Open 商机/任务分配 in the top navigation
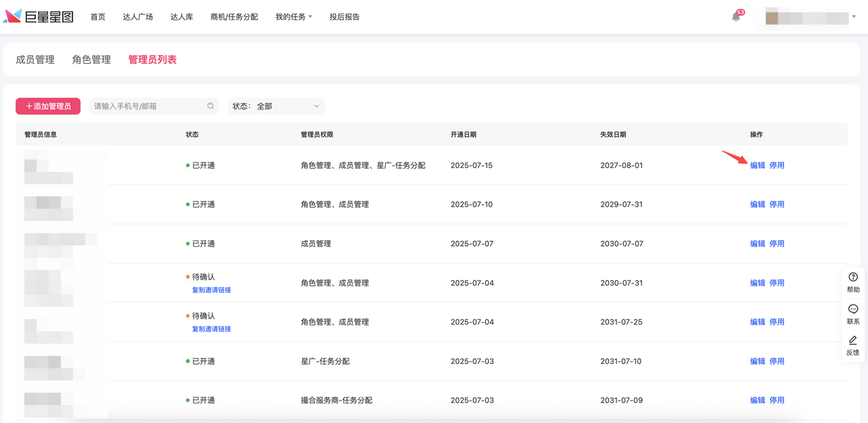Screen dimensions: 868x423 (234, 17)
